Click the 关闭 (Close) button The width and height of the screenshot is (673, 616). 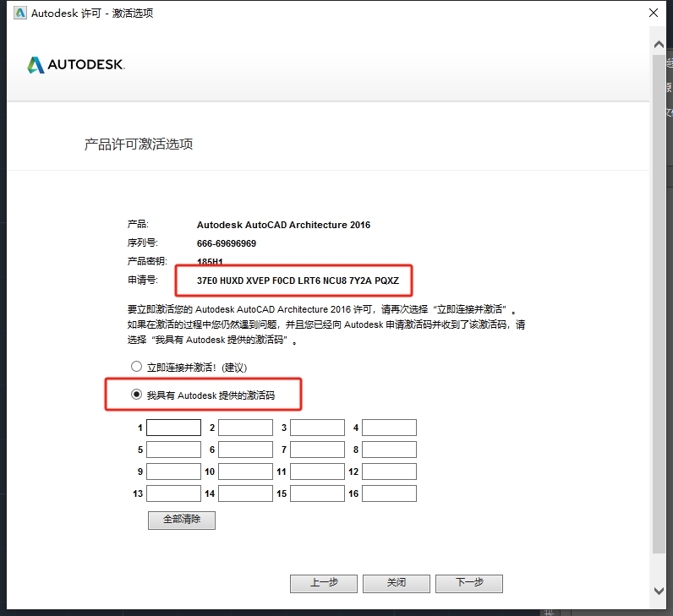click(x=397, y=583)
